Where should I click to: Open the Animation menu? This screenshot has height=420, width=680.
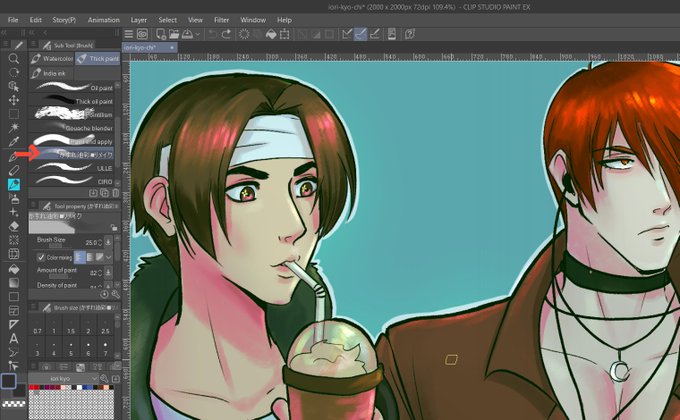(x=104, y=20)
